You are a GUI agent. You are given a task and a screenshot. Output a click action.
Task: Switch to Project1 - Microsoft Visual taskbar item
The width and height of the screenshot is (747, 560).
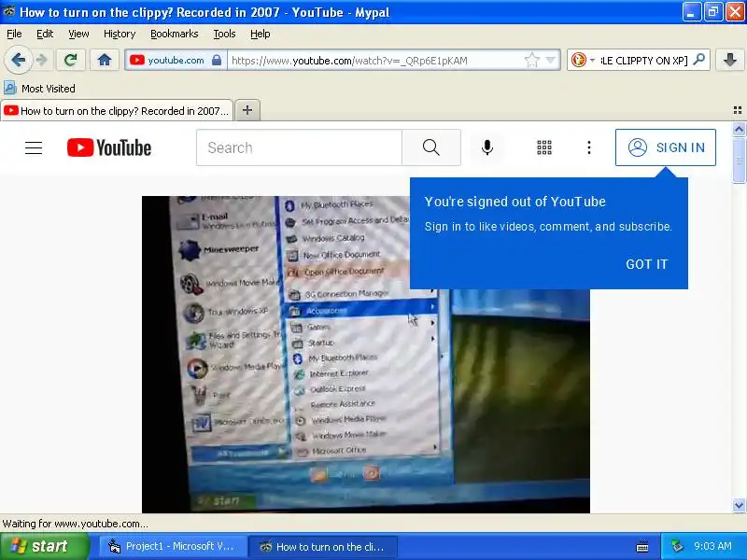pyautogui.click(x=173, y=546)
